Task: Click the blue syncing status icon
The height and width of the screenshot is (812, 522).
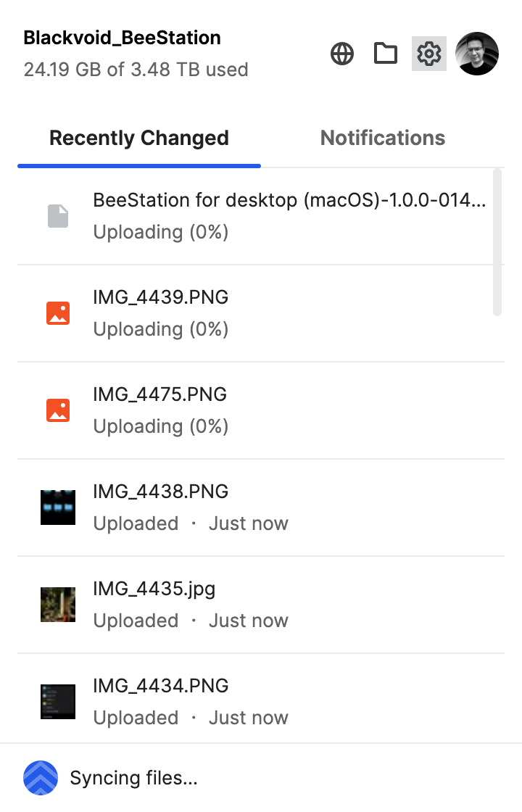Action: coord(40,779)
